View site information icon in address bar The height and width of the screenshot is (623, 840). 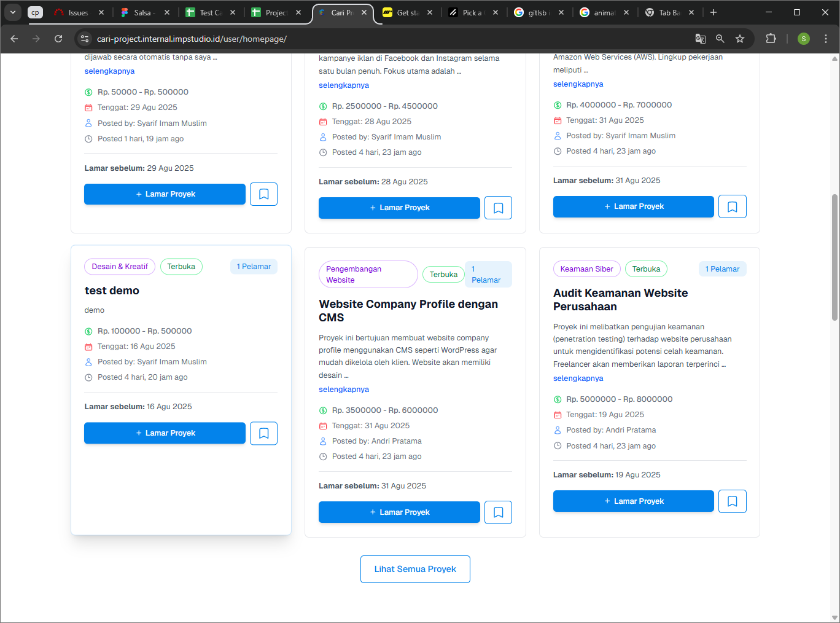tap(85, 39)
